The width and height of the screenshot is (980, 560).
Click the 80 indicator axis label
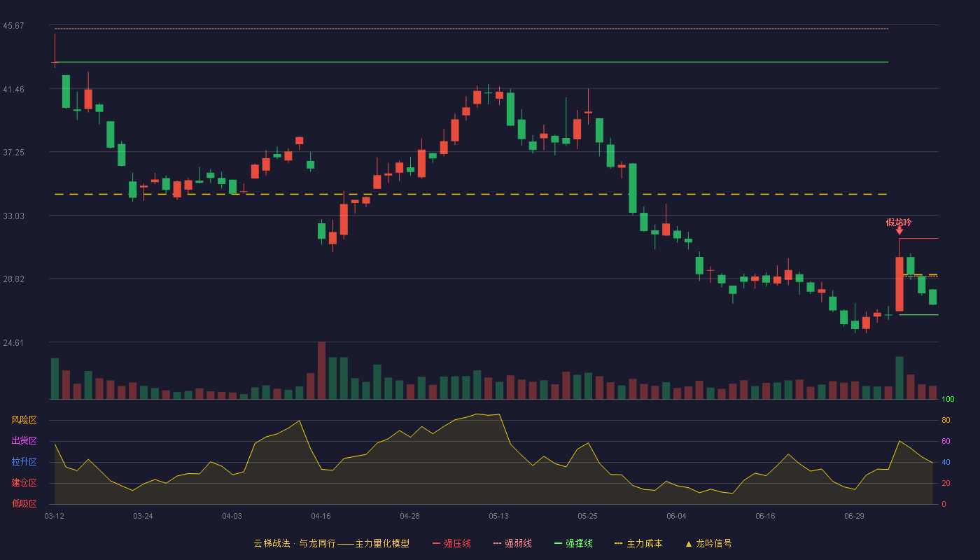click(x=946, y=421)
